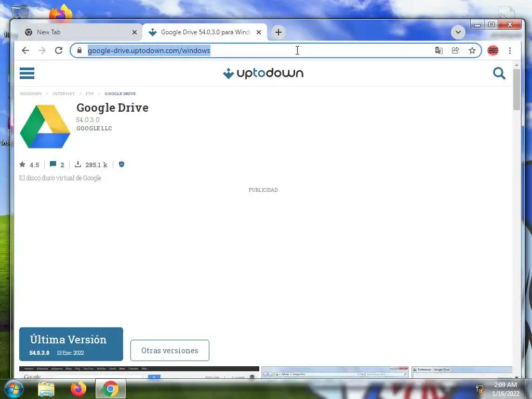
Task: Translate this page using translate icon
Action: [x=438, y=50]
